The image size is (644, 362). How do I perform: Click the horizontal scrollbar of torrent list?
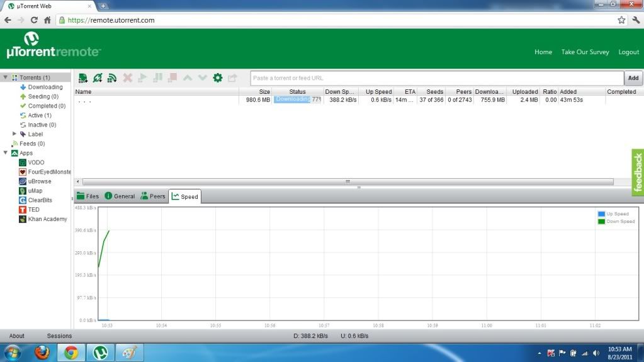pos(348,181)
